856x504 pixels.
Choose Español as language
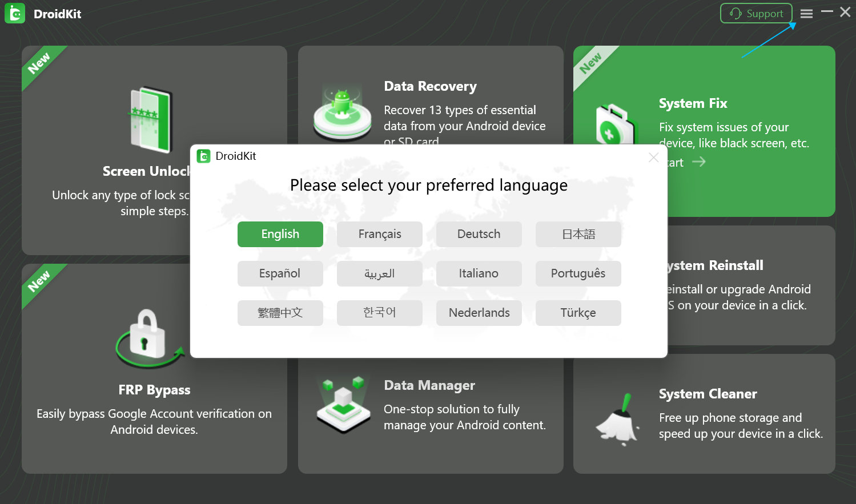(280, 273)
